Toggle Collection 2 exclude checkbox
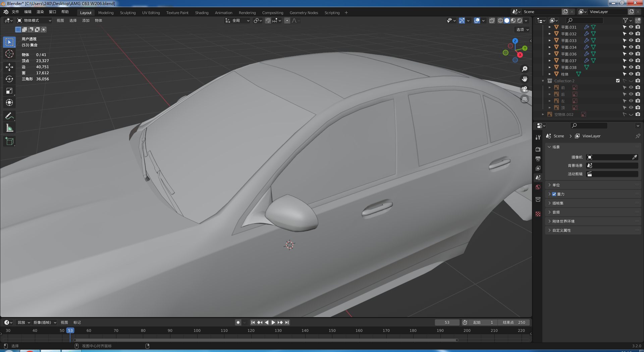644x352 pixels. click(618, 81)
